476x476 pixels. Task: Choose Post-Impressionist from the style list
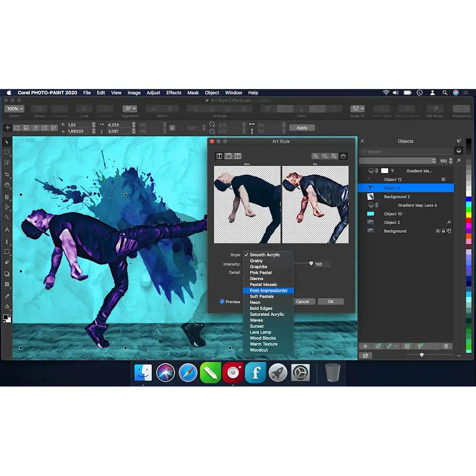(268, 290)
